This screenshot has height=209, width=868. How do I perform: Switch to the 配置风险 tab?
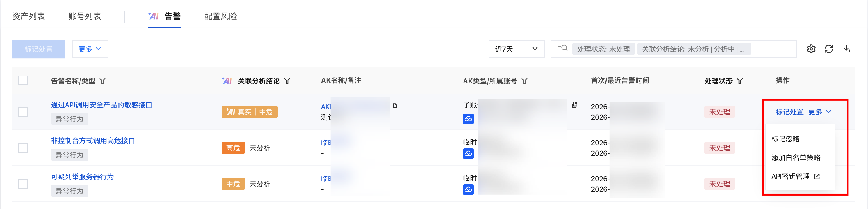tap(220, 16)
